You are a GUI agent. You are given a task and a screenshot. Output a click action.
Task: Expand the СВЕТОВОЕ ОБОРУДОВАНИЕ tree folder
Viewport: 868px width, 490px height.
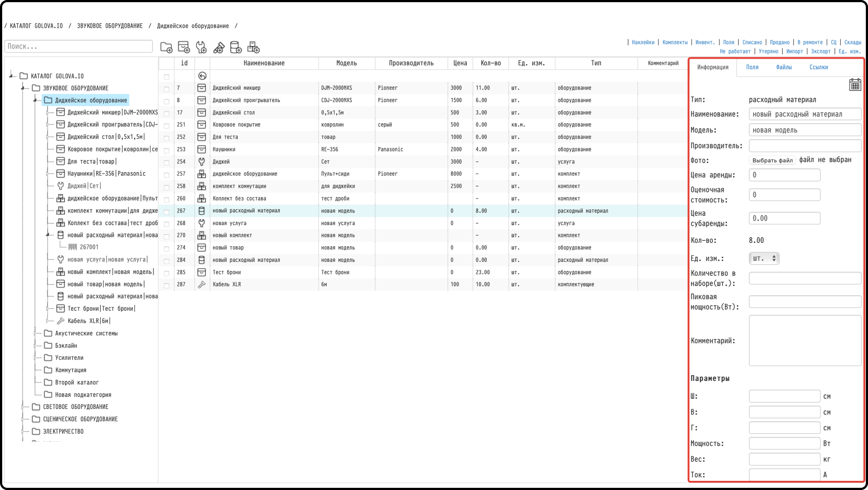pos(23,407)
